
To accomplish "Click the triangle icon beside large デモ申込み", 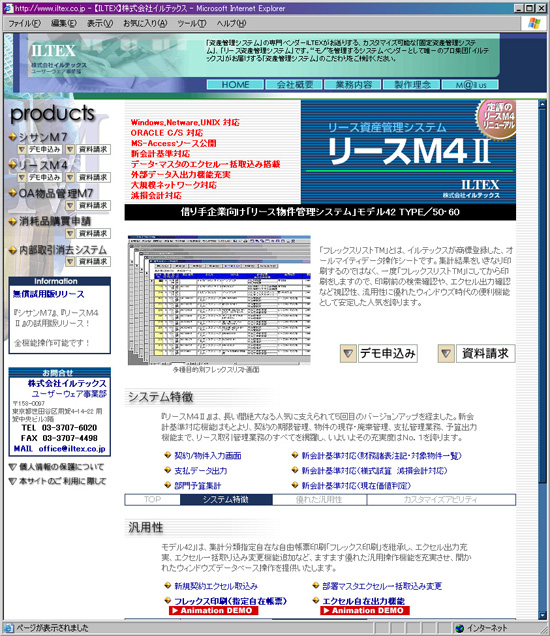I will [x=348, y=353].
